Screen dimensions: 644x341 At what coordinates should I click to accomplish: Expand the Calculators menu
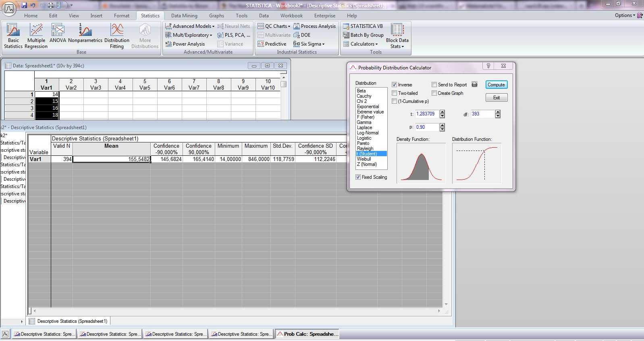pyautogui.click(x=361, y=44)
